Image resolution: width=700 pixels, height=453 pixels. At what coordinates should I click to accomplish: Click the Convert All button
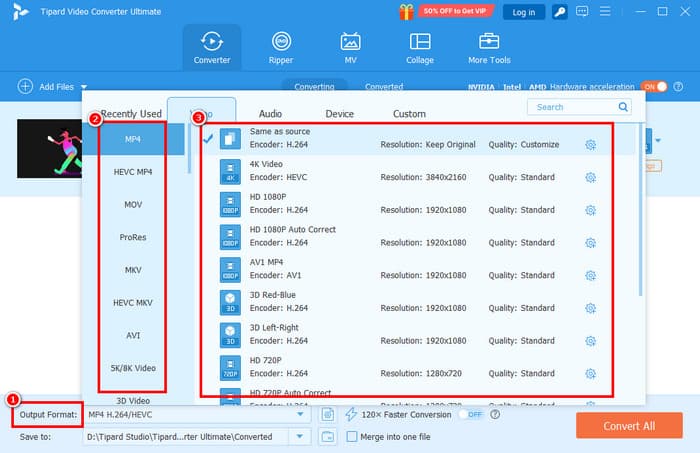[629, 426]
